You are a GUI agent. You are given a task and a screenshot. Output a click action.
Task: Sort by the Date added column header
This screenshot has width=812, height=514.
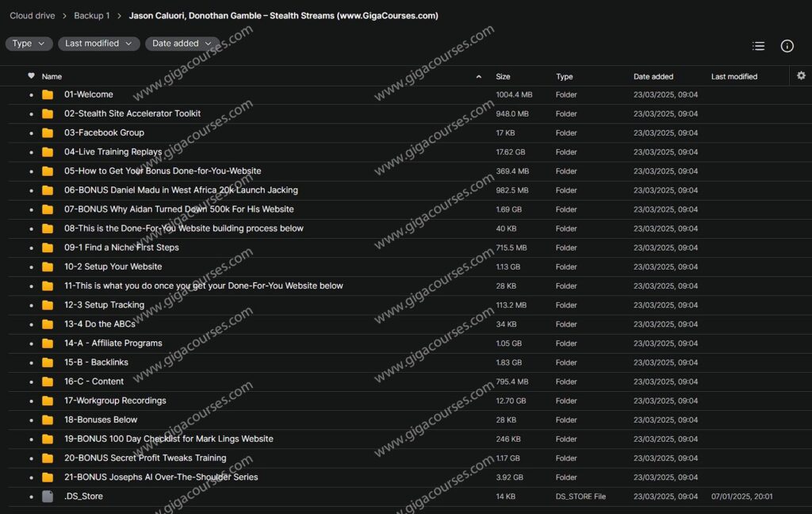coord(653,77)
